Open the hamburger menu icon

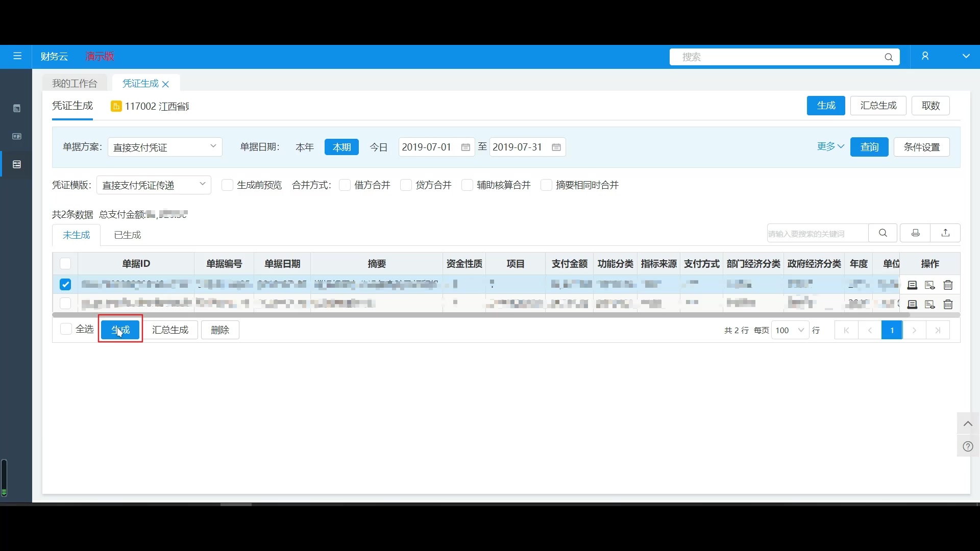tap(17, 56)
